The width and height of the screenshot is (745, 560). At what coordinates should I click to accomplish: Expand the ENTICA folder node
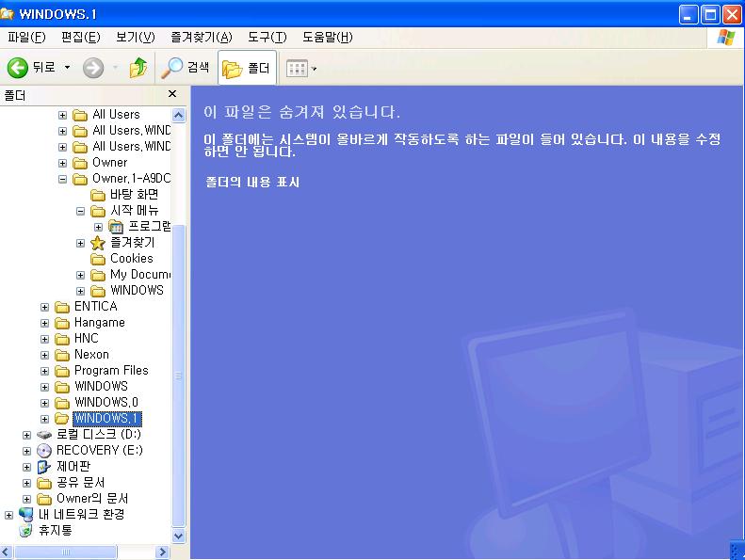pyautogui.click(x=44, y=308)
